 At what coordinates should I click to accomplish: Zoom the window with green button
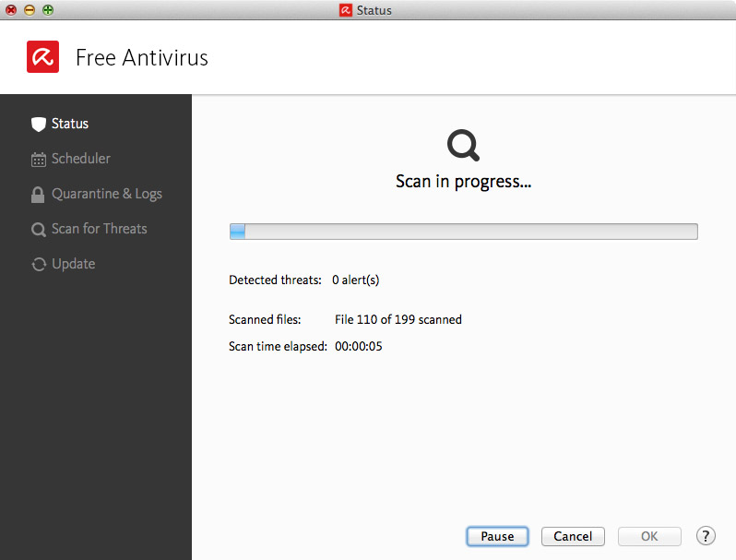click(48, 10)
